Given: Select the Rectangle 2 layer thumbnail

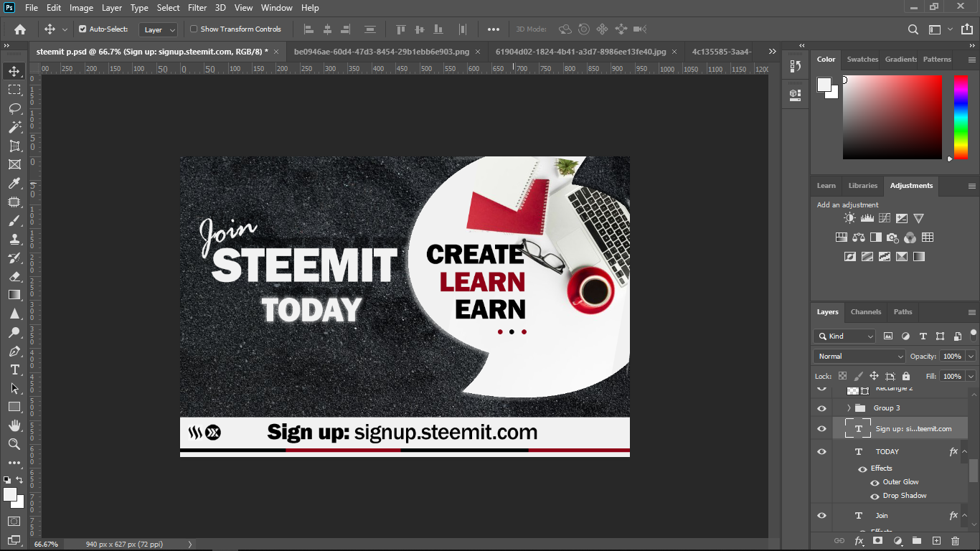Looking at the screenshot, I should 853,390.
